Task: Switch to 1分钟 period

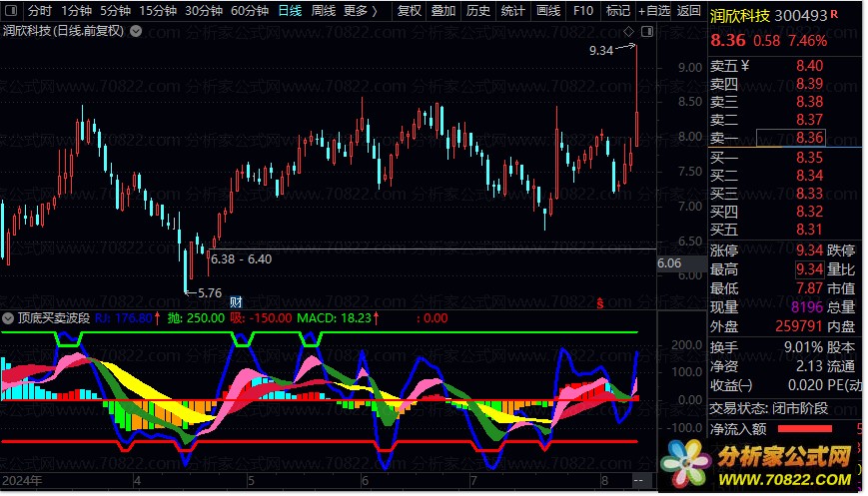Action: [x=76, y=11]
